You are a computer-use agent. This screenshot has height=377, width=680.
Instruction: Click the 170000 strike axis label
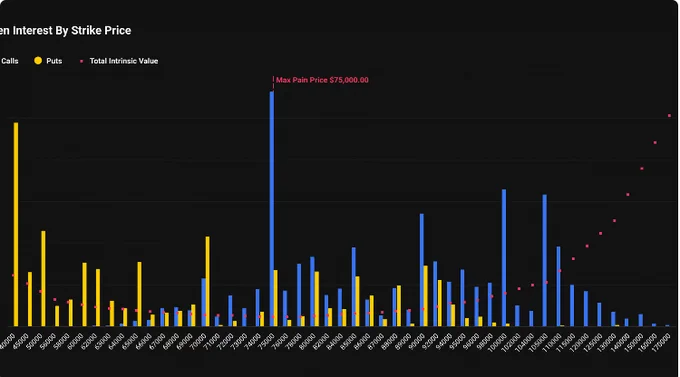coord(661,342)
